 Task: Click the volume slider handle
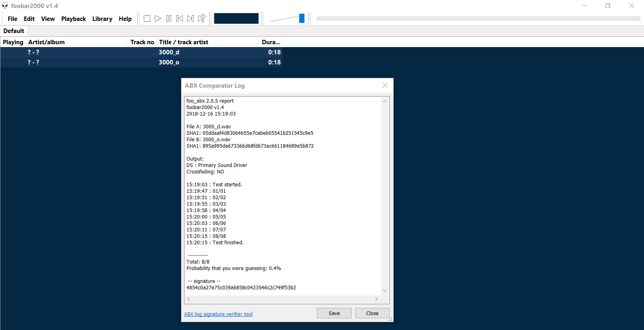pyautogui.click(x=302, y=19)
